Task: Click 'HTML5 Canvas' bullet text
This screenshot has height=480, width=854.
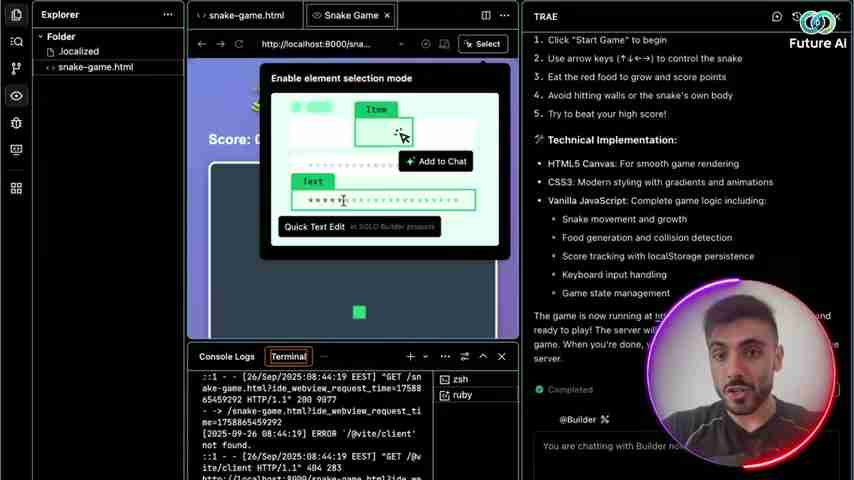Action: tap(581, 163)
